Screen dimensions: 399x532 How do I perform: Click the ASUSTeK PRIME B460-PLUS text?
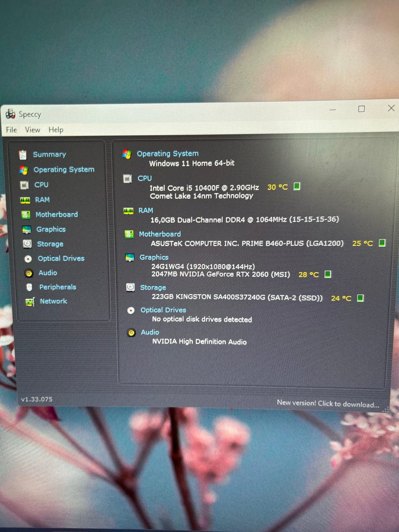point(247,243)
